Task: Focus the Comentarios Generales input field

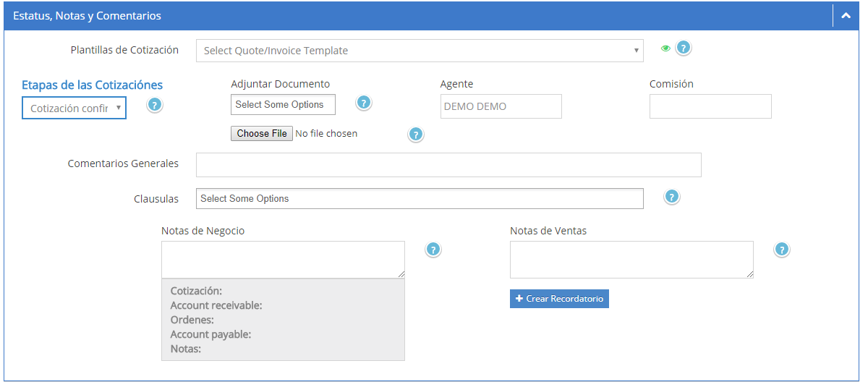Action: (x=448, y=165)
